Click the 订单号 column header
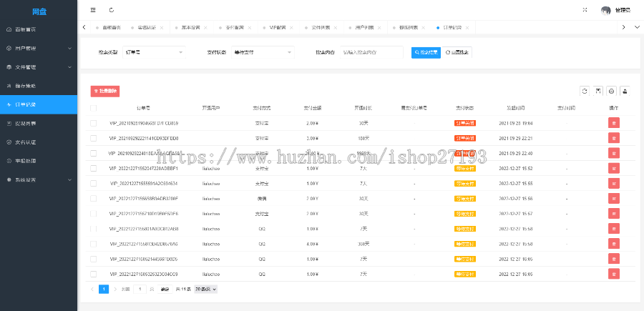 pos(143,109)
